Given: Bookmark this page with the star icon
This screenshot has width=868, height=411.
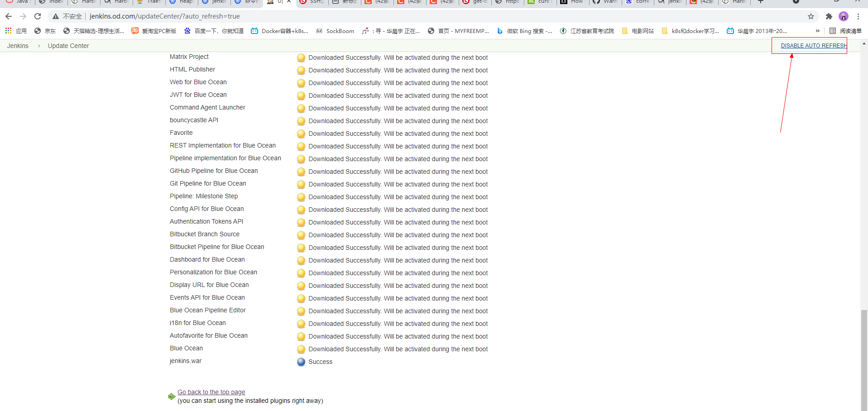Looking at the screenshot, I should click(811, 16).
